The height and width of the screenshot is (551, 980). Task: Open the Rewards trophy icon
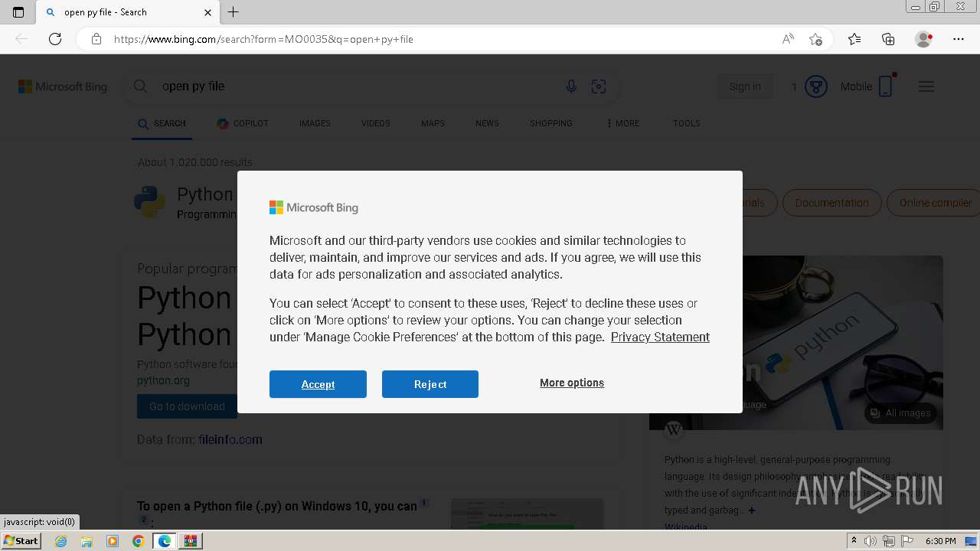816,86
